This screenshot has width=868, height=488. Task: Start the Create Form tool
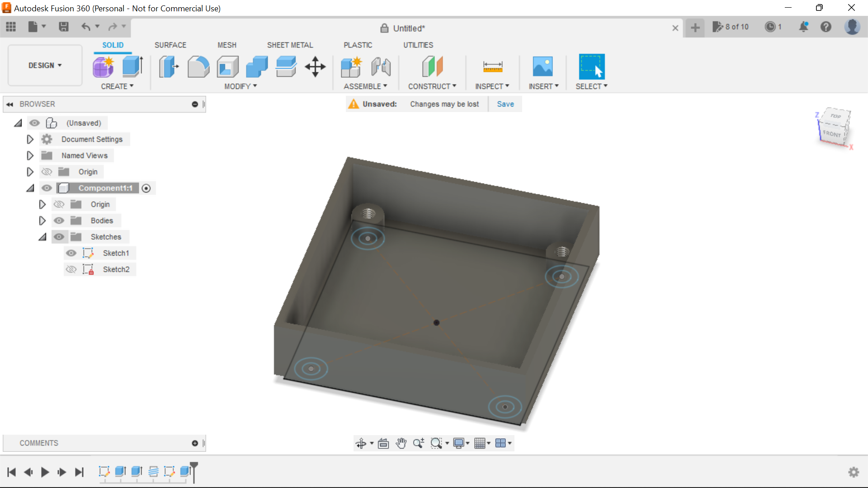[x=104, y=67]
